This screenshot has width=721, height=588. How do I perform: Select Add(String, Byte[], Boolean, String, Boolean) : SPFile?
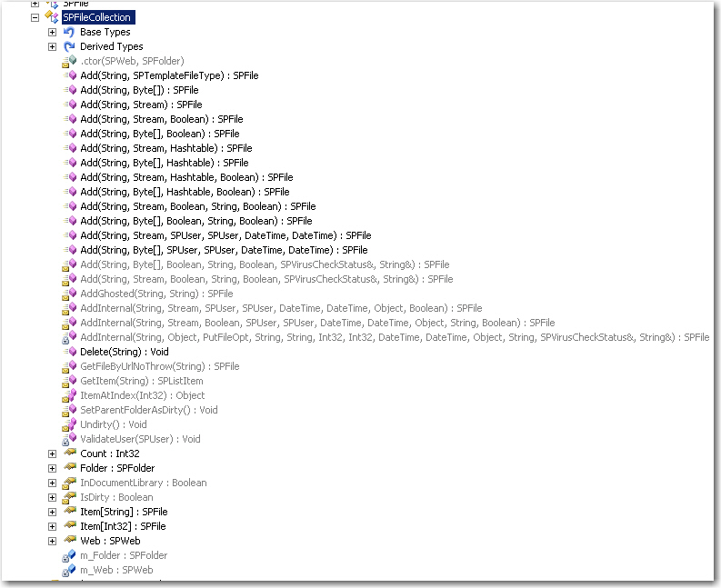[x=196, y=221]
